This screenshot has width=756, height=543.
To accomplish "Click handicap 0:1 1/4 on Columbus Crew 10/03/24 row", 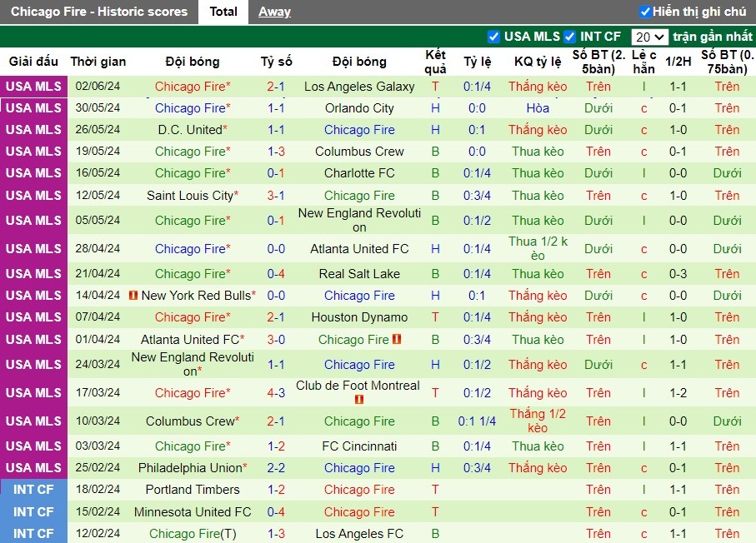I will pyautogui.click(x=477, y=421).
